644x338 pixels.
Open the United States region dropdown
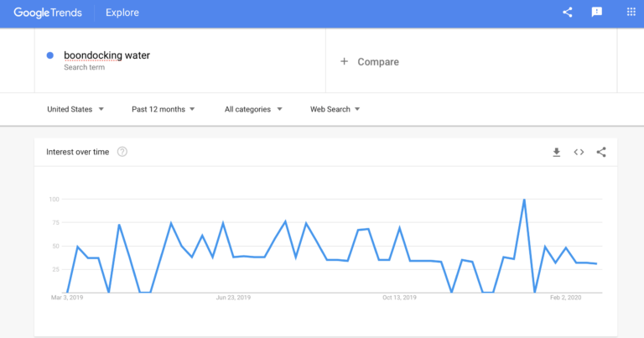75,109
